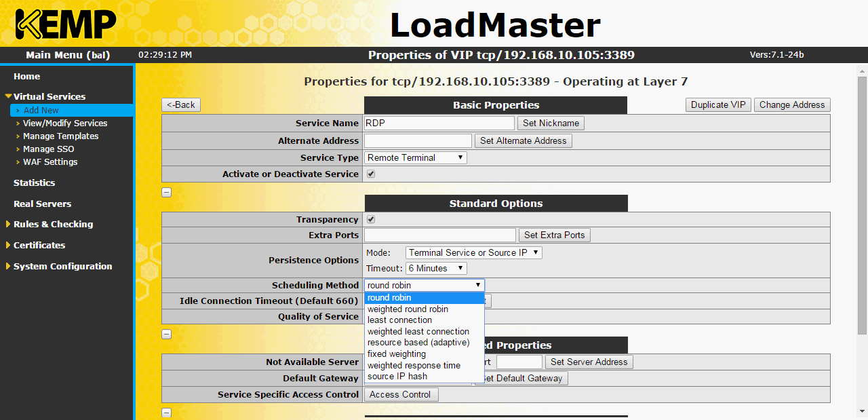Open the Service Type dropdown
Screen dimensions: 868x420
click(x=416, y=157)
